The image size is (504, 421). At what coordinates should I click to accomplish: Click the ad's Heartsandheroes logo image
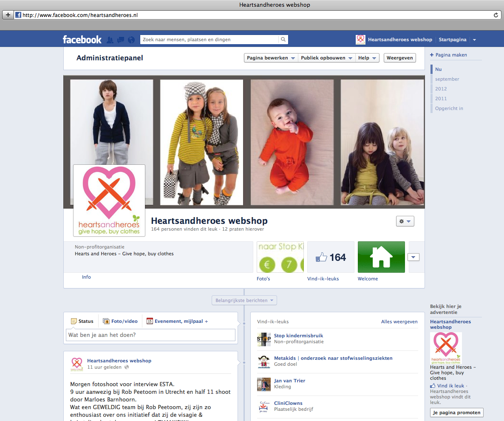[x=446, y=348]
